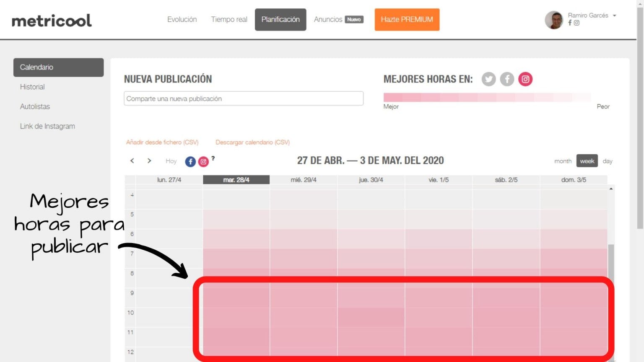Open the Anuncios tab
This screenshot has height=362, width=644.
[328, 20]
